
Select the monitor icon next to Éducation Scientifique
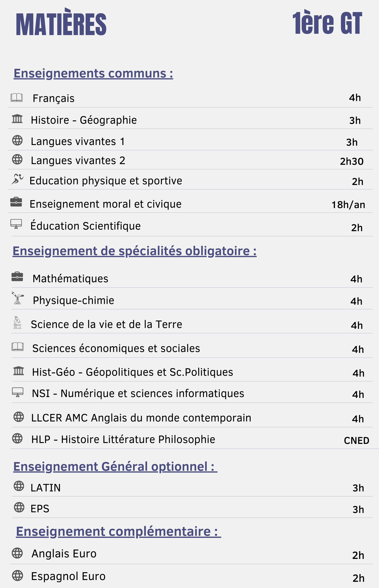click(16, 224)
